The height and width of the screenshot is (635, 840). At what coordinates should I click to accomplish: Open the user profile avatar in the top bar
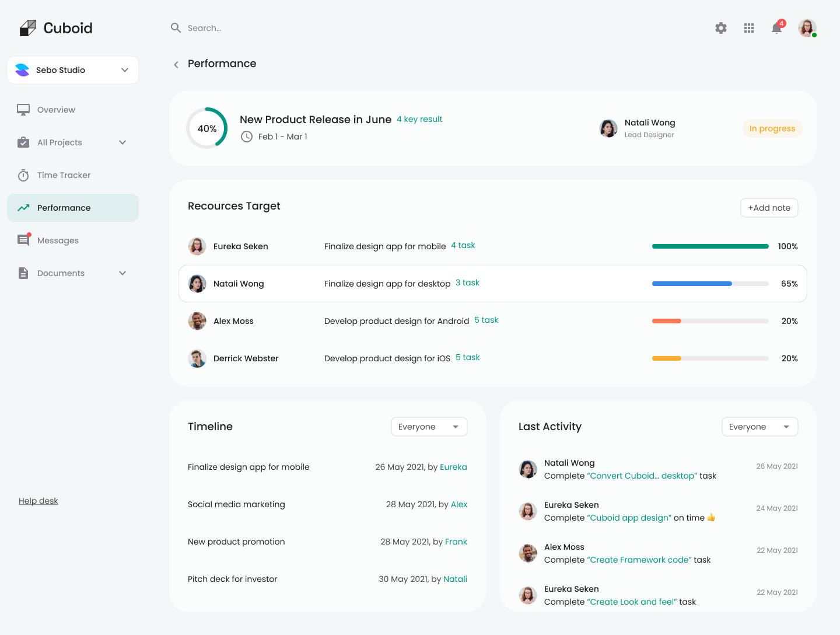tap(807, 28)
